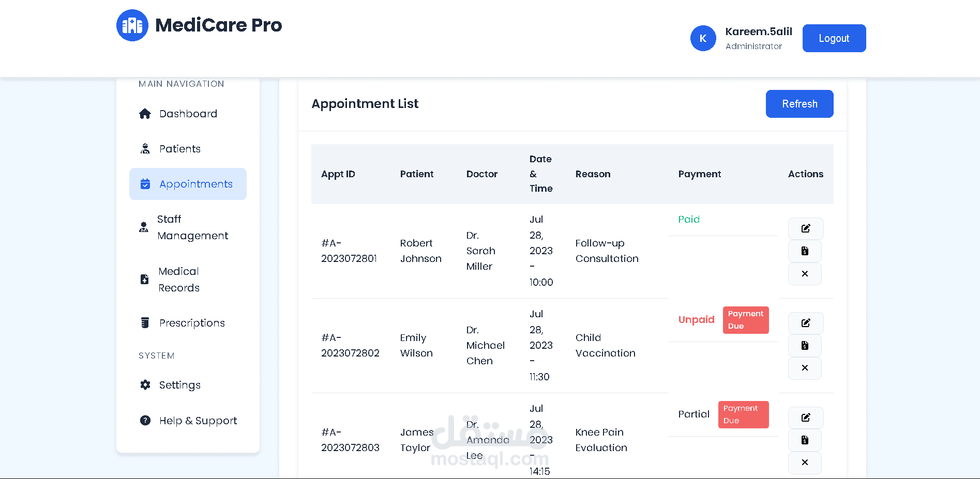Open the invoice icon for appointment #A-2023072801
The width and height of the screenshot is (980, 479).
click(x=805, y=251)
